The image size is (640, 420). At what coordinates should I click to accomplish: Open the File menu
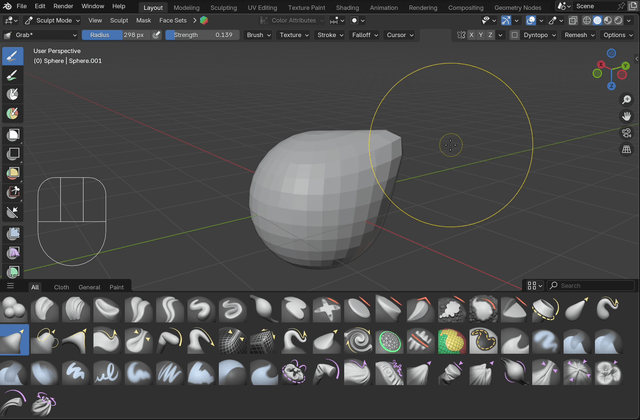click(22, 6)
